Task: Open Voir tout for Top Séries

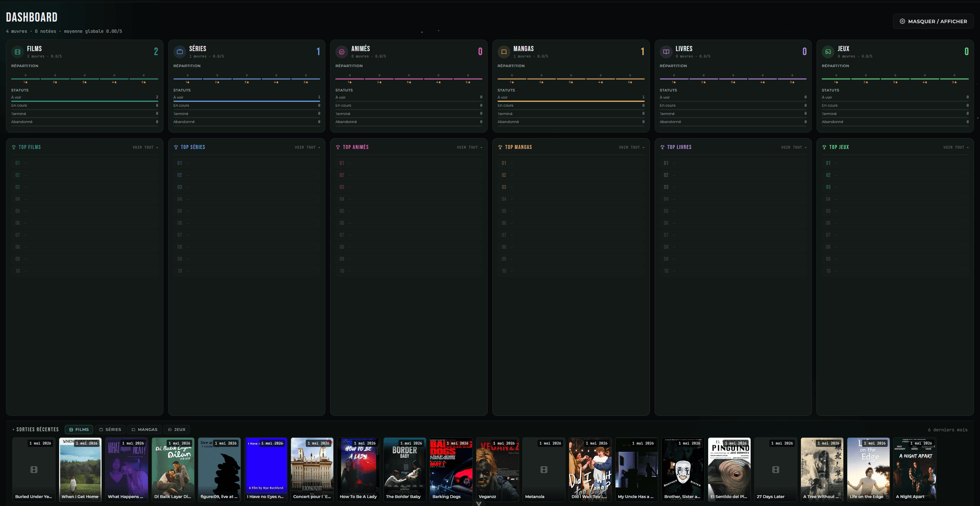Action: pos(308,147)
